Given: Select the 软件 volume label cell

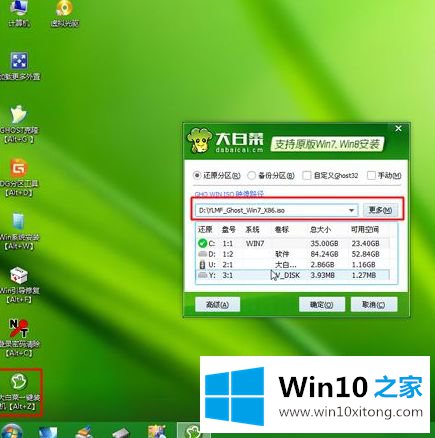Looking at the screenshot, I should (x=282, y=254).
